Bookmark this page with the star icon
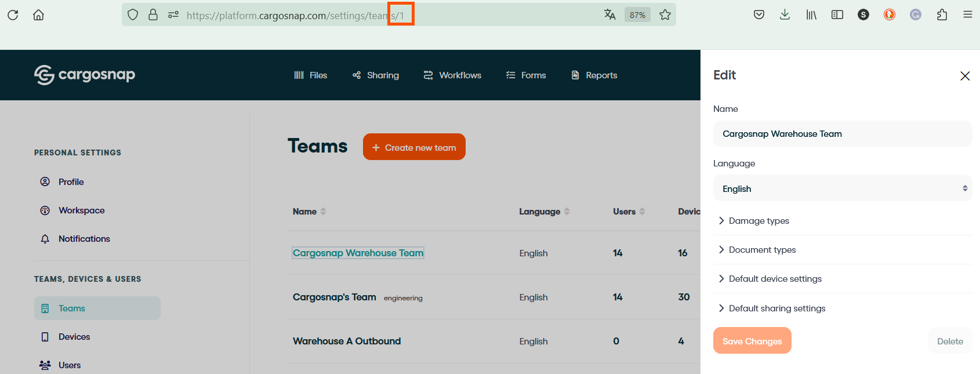This screenshot has height=374, width=980. 665,15
